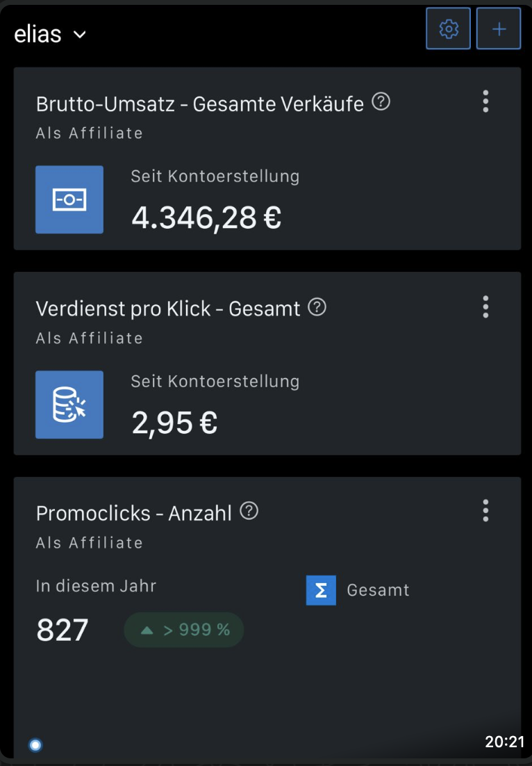Viewport: 532px width, 766px height.
Task: Select the 4.346,28 € revenue value
Action: pyautogui.click(x=206, y=218)
